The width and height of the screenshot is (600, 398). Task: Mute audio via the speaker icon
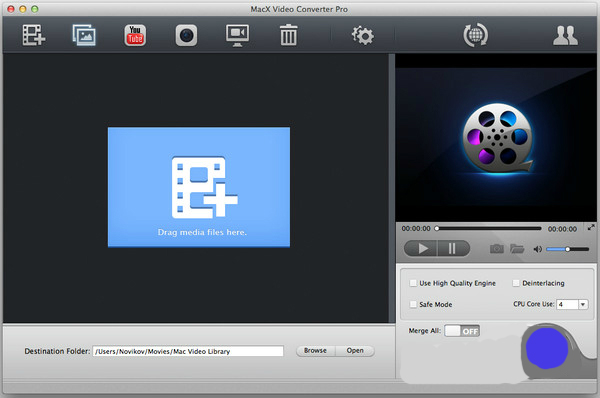pos(538,249)
